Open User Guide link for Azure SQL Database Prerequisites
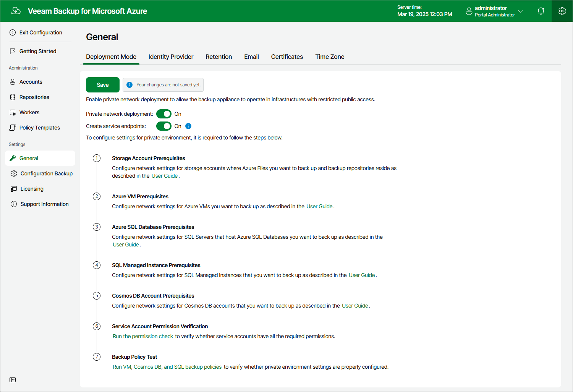 click(126, 245)
